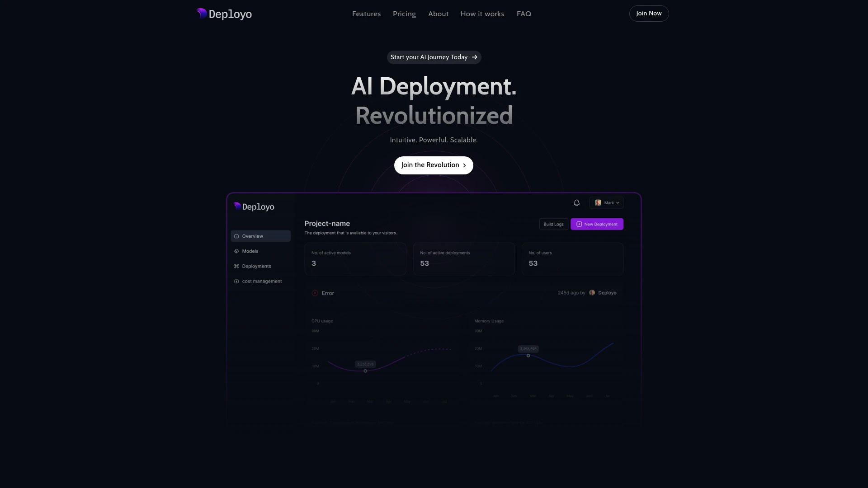
Task: Select the Cost Management sidebar icon
Action: click(x=236, y=281)
